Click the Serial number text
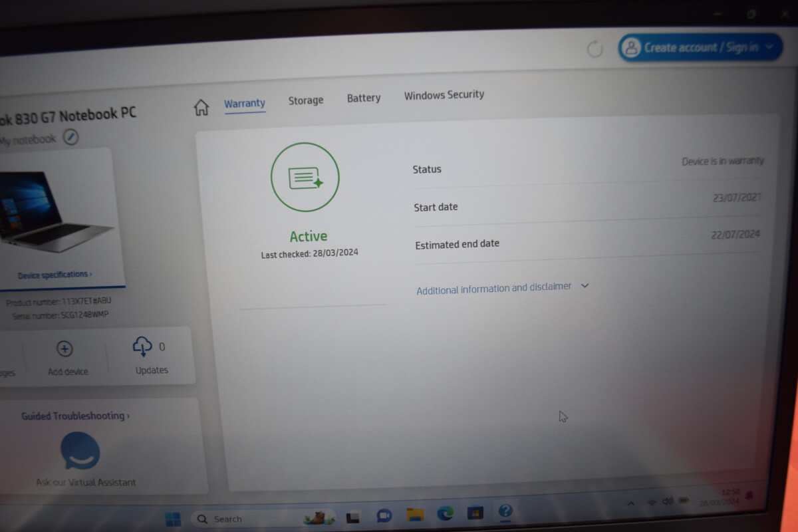This screenshot has width=798, height=532. (x=60, y=315)
